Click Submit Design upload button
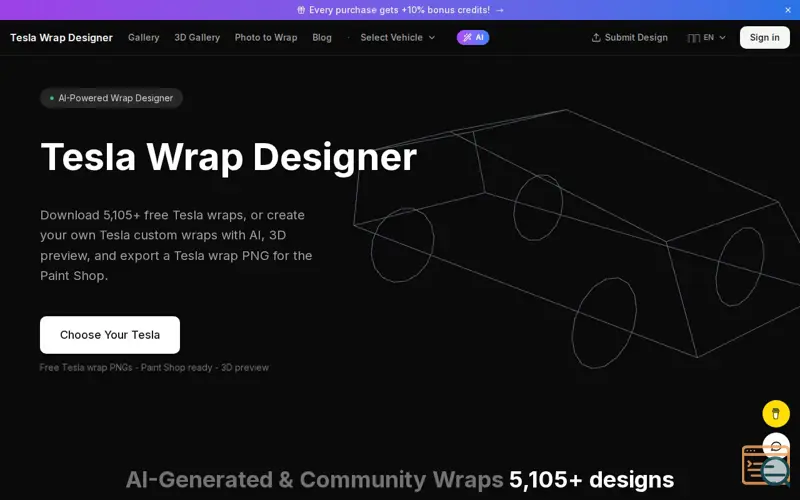The height and width of the screenshot is (500, 800). (630, 38)
